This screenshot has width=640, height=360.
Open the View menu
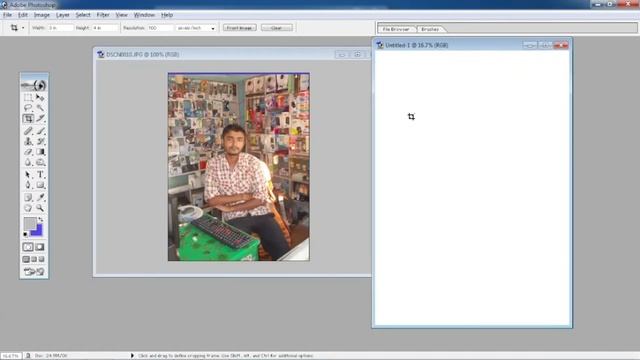122,15
